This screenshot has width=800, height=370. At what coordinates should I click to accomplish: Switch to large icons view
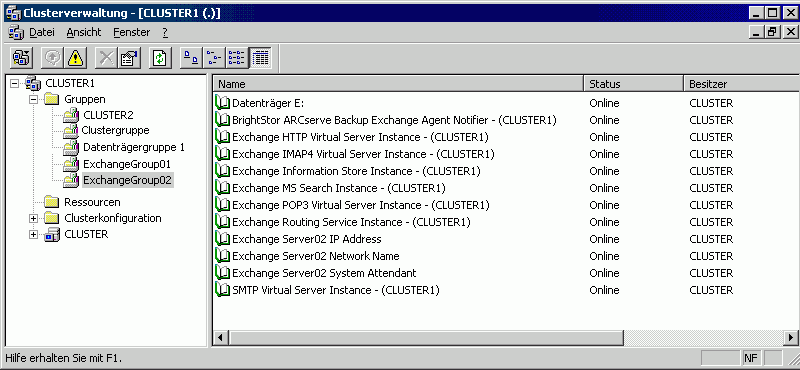(191, 58)
